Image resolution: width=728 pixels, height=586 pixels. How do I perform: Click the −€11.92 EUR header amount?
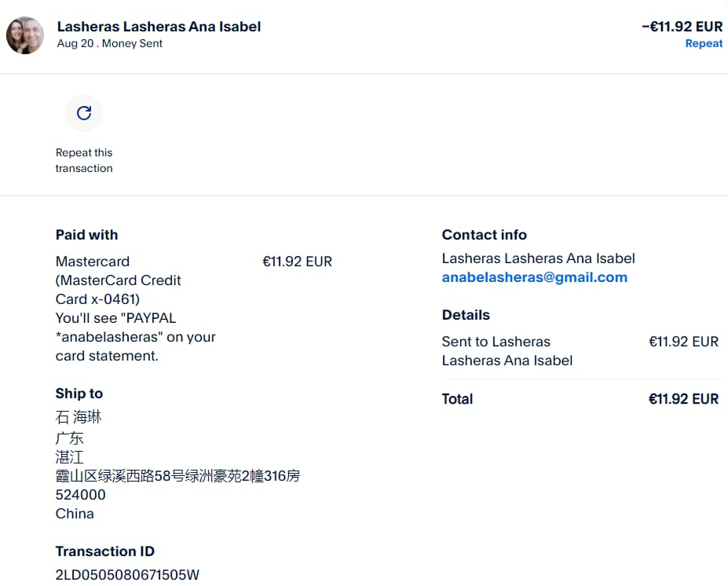pos(682,27)
